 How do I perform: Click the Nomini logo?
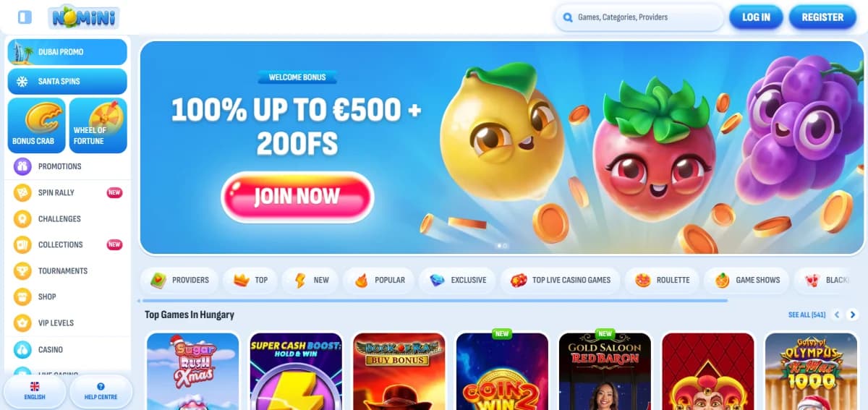point(84,17)
